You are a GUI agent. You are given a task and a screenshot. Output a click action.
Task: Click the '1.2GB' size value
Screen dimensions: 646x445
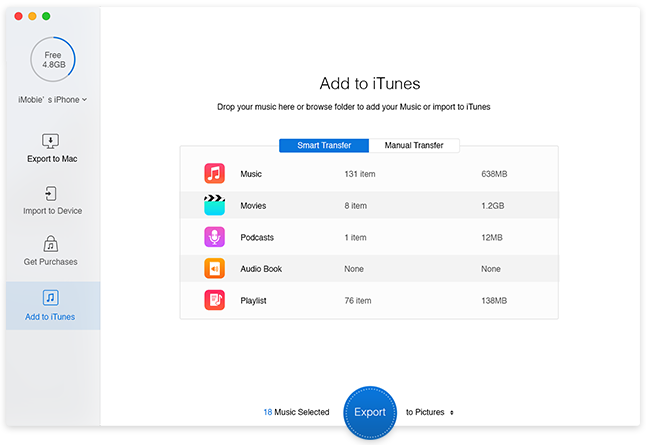(x=493, y=206)
